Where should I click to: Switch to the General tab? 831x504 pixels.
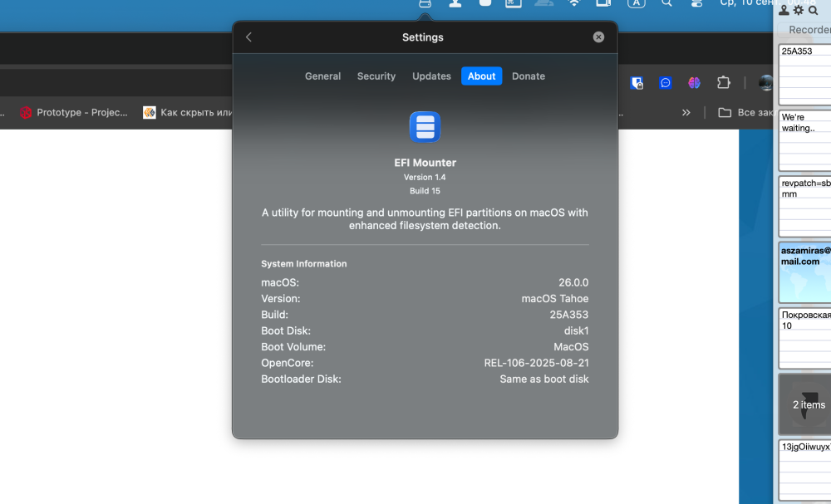(322, 76)
